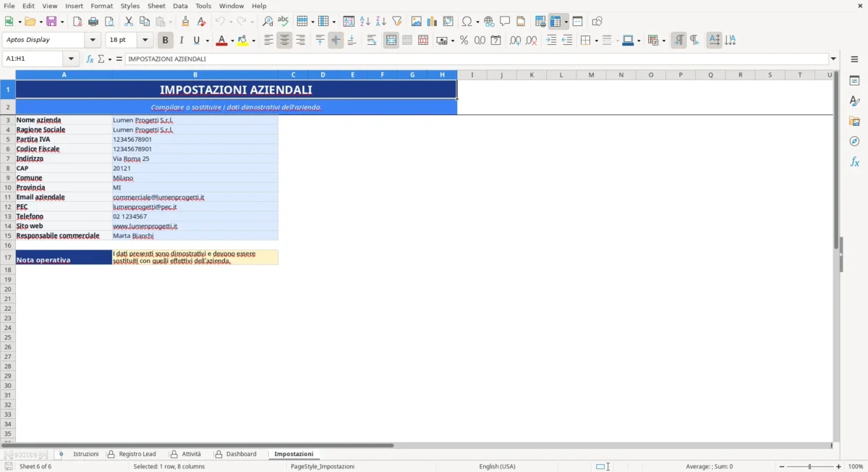Sort ascending A to Z
Screen dimensions: 868x472
coord(365,22)
